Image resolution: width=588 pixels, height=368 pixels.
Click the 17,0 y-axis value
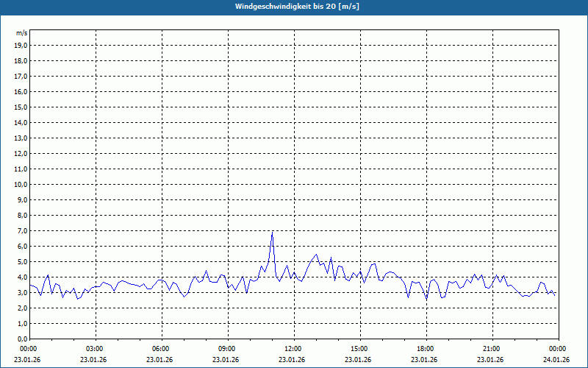click(x=21, y=76)
